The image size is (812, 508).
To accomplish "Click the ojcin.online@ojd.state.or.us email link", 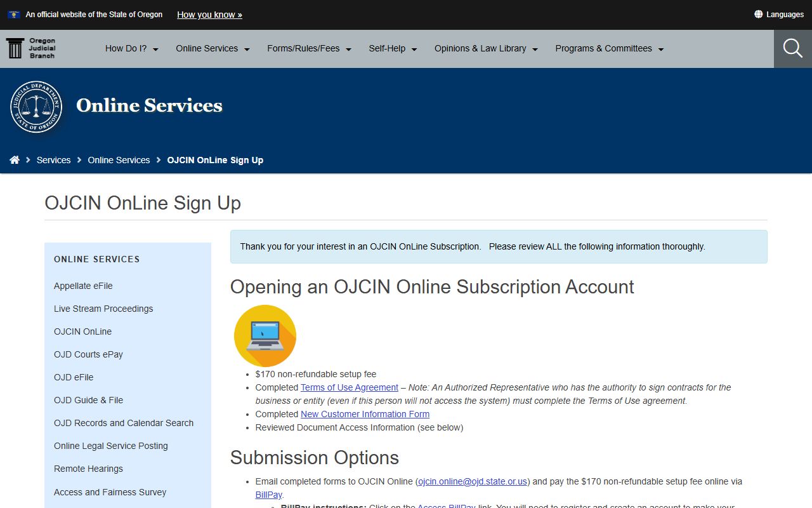I will 473,481.
